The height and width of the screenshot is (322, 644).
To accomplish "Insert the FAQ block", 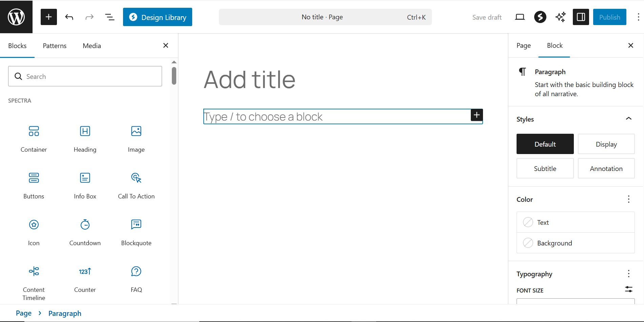I will [136, 279].
